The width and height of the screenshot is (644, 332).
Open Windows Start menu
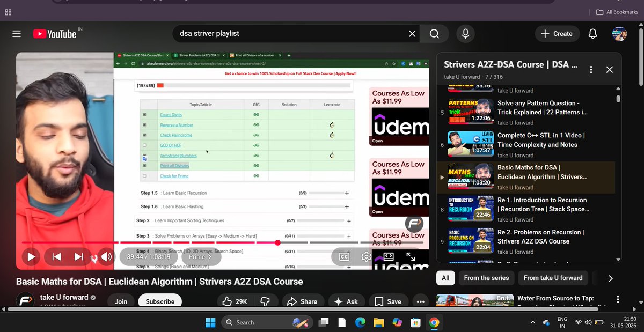point(210,322)
